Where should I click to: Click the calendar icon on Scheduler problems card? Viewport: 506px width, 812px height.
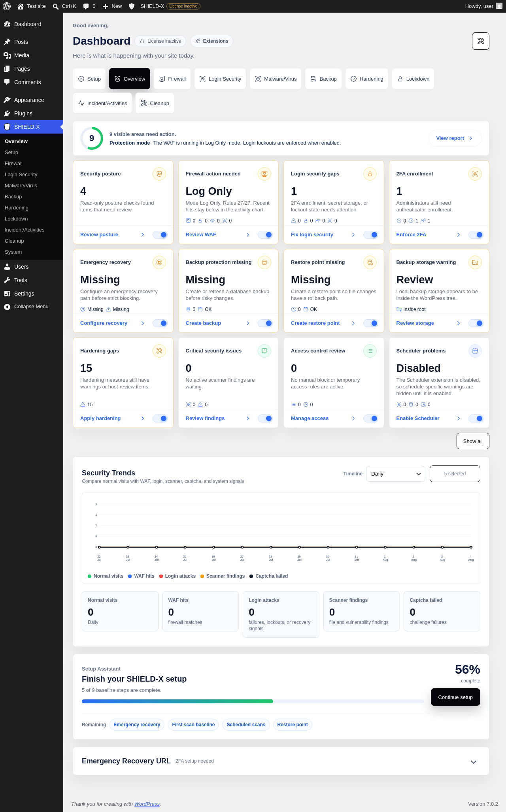point(475,351)
